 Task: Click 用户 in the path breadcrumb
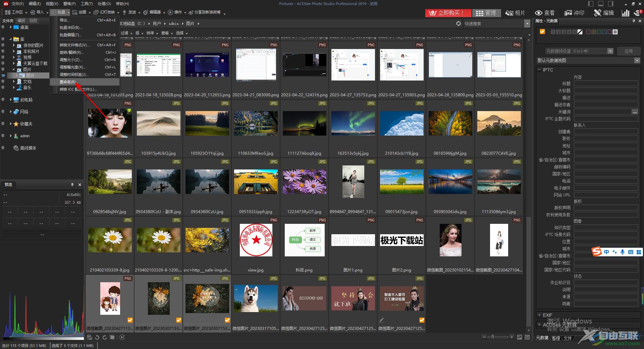pyautogui.click(x=157, y=23)
